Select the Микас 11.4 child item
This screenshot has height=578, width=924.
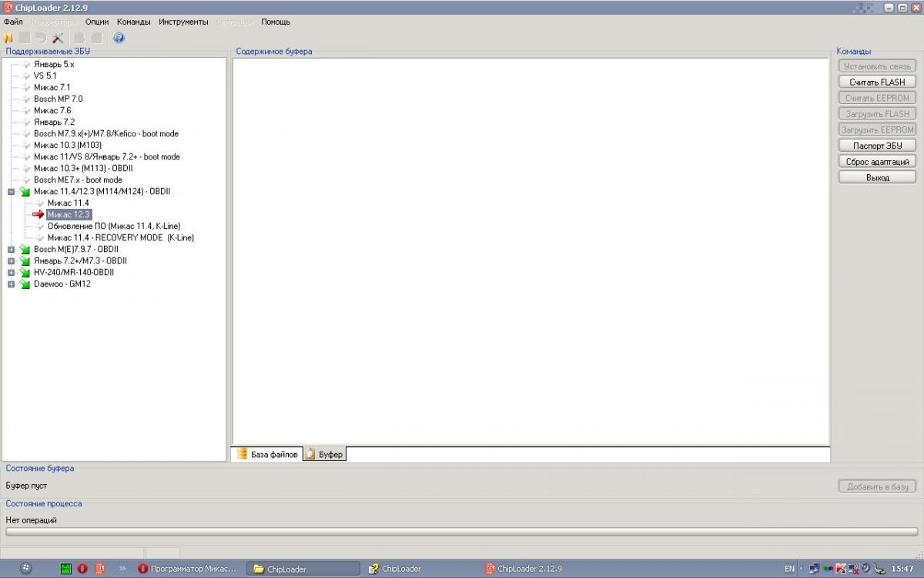(68, 203)
